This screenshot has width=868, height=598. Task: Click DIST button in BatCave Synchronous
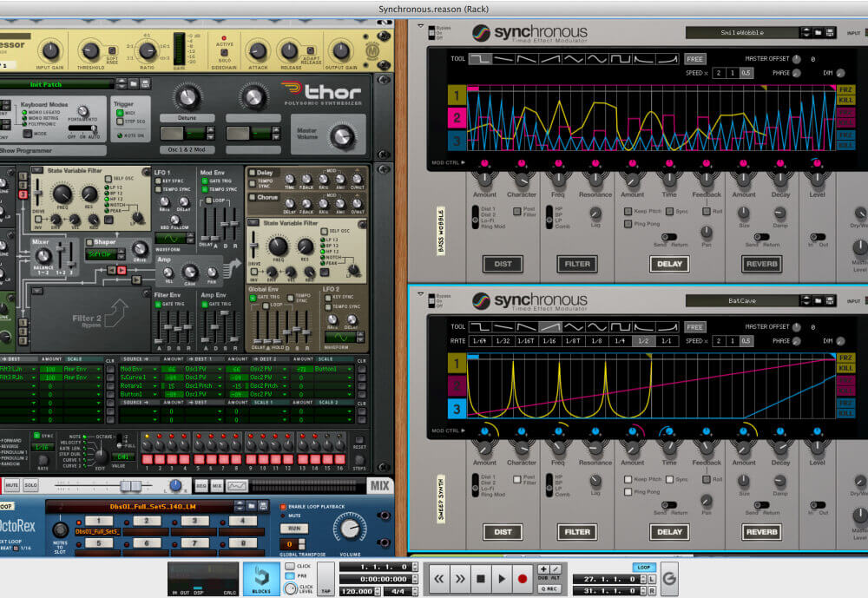[503, 532]
